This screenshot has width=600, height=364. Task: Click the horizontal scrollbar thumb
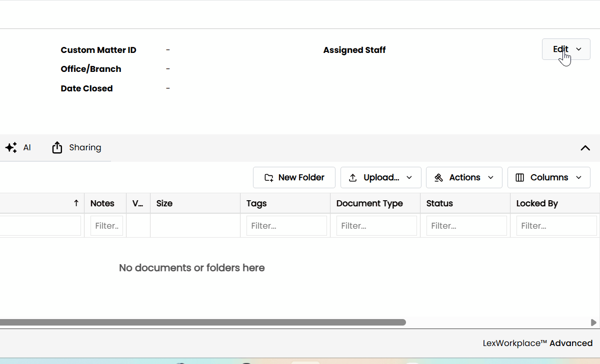[x=202, y=323]
